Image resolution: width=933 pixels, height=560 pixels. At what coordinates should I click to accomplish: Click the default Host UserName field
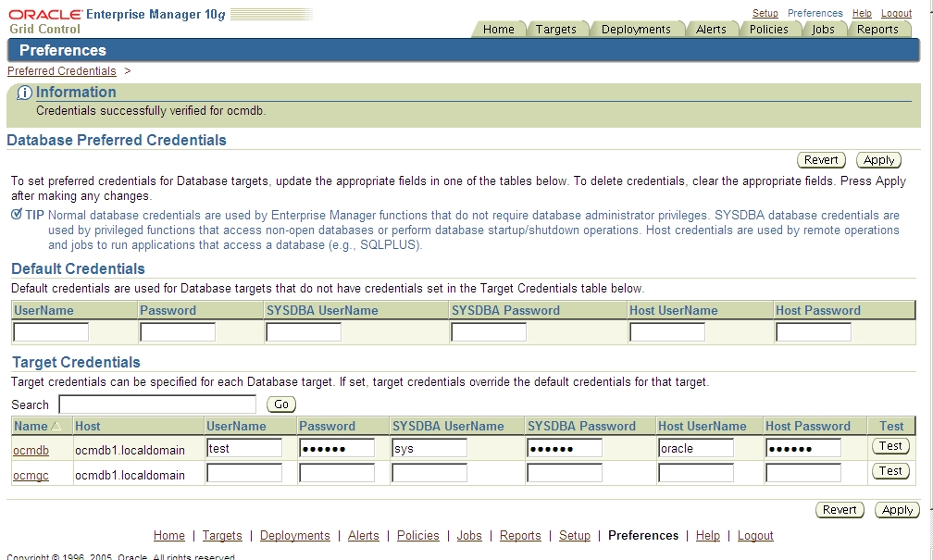667,332
